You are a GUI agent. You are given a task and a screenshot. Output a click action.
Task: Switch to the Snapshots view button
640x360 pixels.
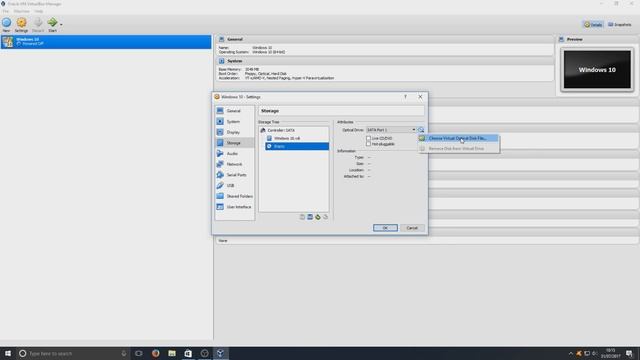tap(620, 24)
